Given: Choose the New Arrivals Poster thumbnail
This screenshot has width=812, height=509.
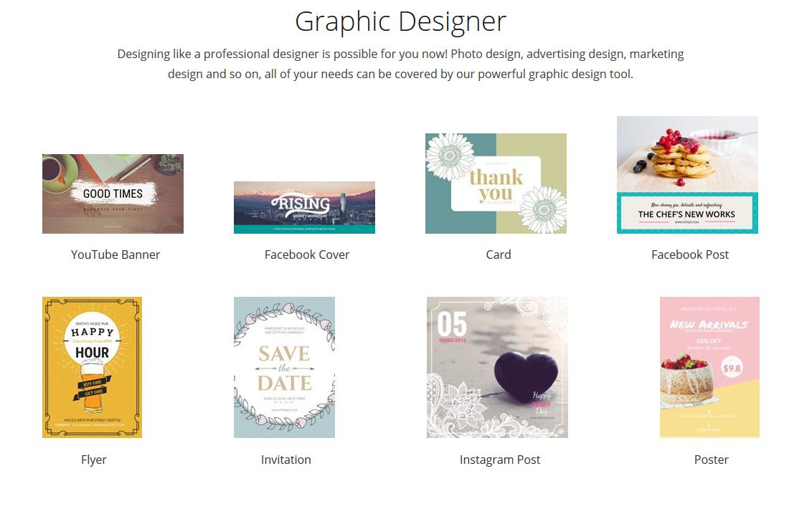Looking at the screenshot, I should pyautogui.click(x=709, y=367).
